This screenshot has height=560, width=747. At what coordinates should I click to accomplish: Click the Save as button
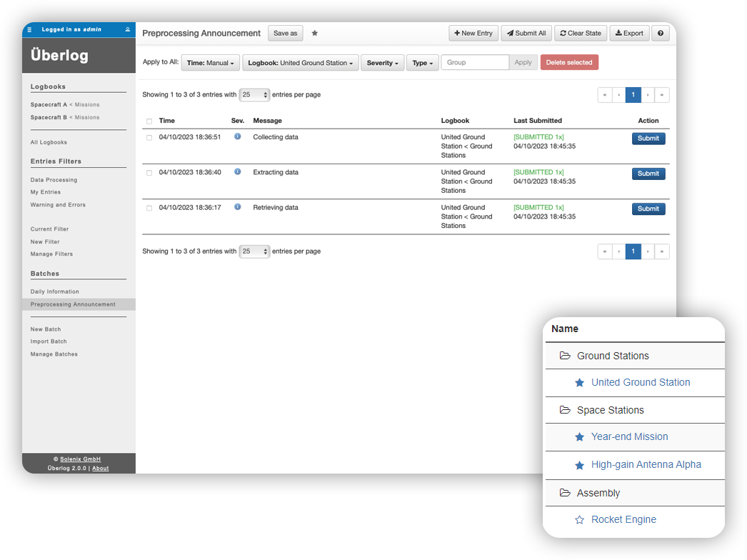click(x=286, y=34)
